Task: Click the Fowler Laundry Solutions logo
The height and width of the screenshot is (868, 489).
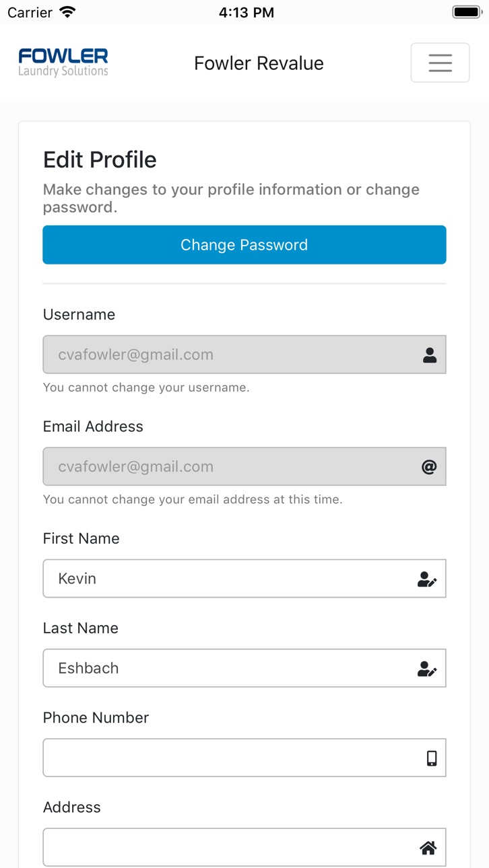Action: point(63,63)
